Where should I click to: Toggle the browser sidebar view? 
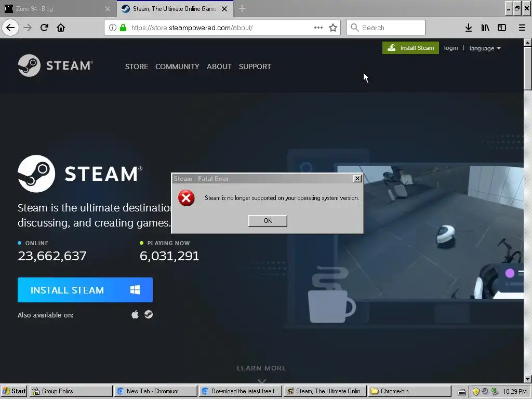(502, 28)
